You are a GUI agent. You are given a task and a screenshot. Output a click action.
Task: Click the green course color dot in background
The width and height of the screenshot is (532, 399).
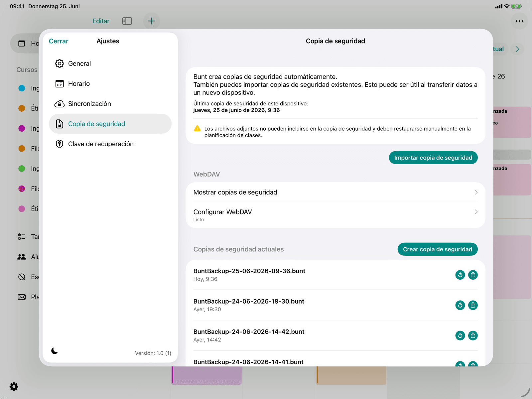(22, 169)
